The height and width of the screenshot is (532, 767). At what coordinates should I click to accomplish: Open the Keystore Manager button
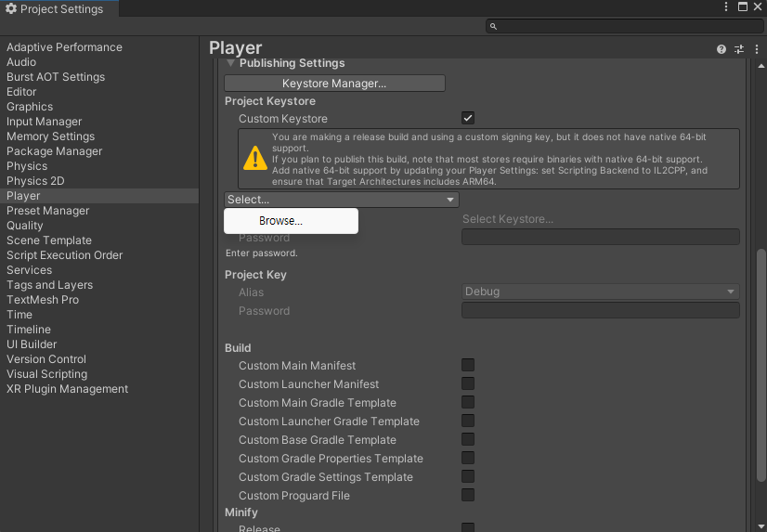coord(334,84)
